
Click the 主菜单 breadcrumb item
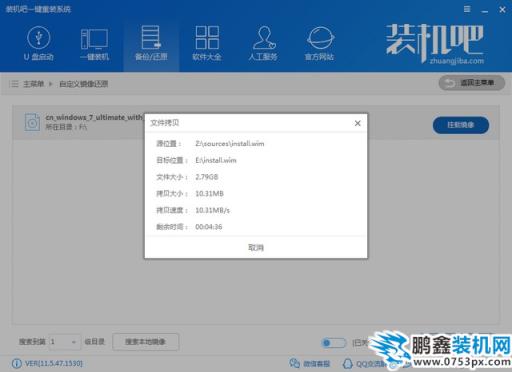(x=33, y=84)
